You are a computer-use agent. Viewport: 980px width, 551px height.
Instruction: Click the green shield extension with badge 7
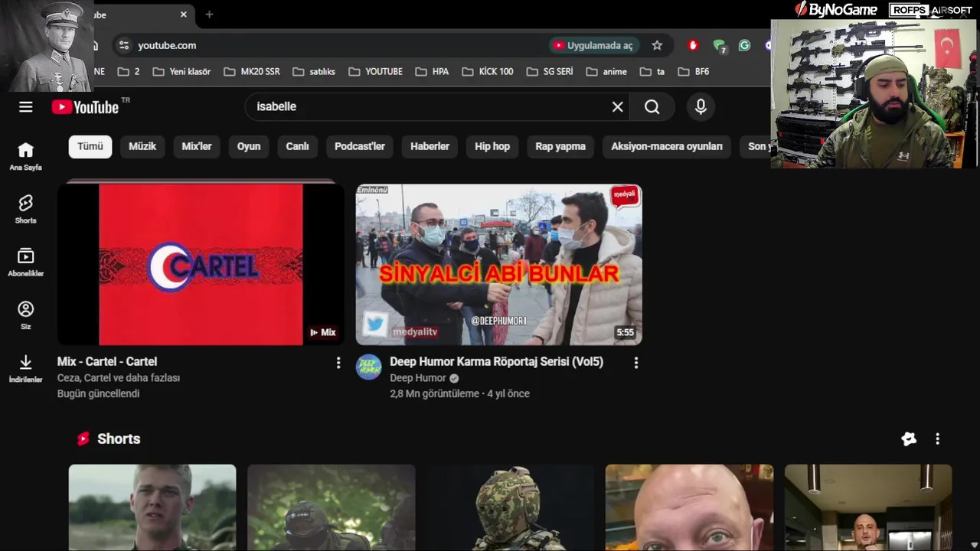click(x=719, y=46)
